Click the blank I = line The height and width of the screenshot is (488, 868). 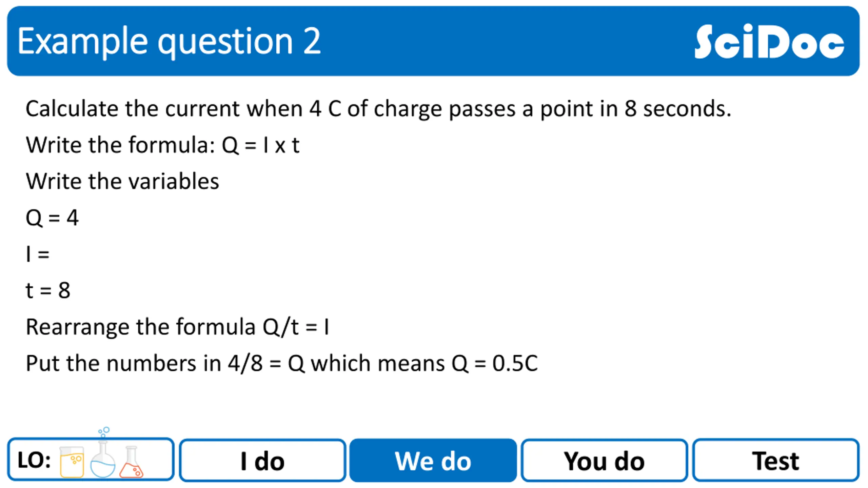point(38,254)
